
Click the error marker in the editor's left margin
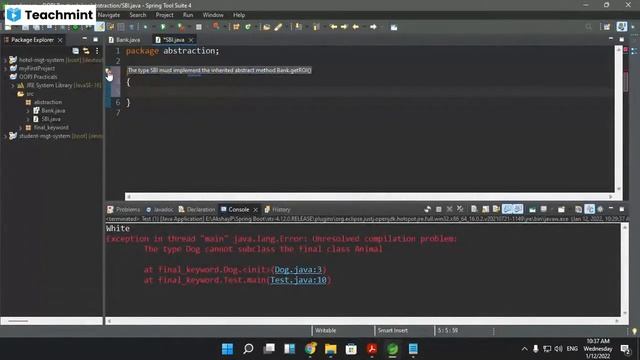point(109,72)
